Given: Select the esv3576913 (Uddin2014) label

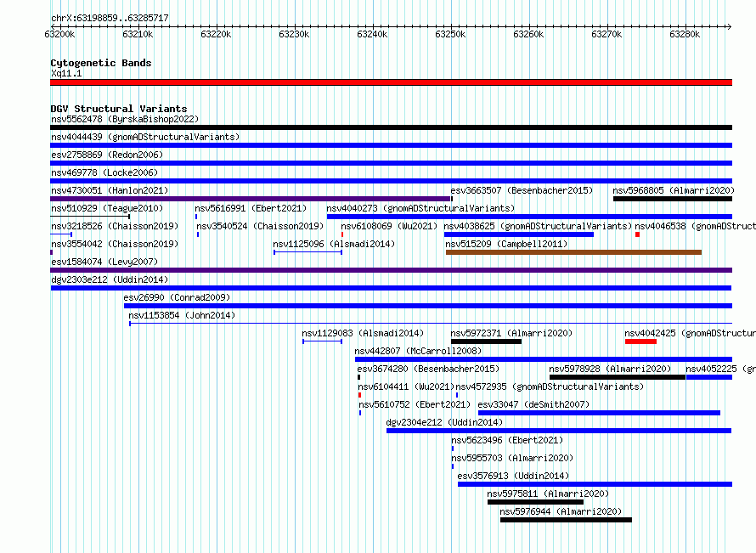Looking at the screenshot, I should 513,476.
